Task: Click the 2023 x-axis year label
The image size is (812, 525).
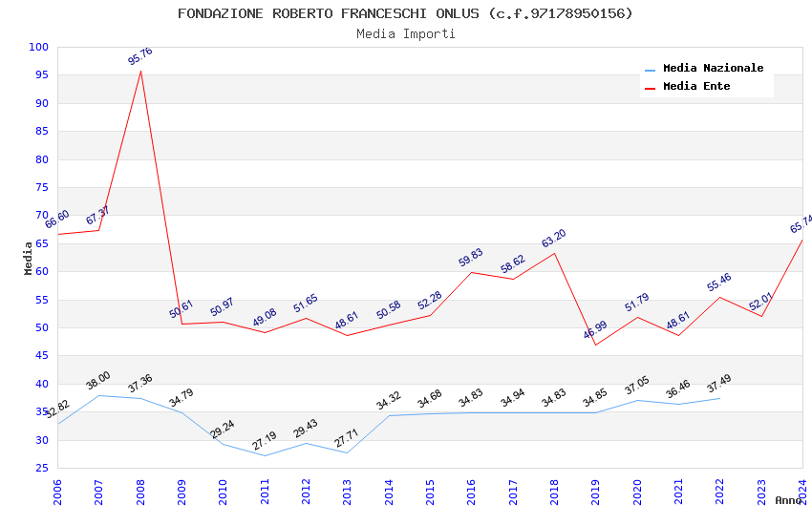Action: pos(761,492)
